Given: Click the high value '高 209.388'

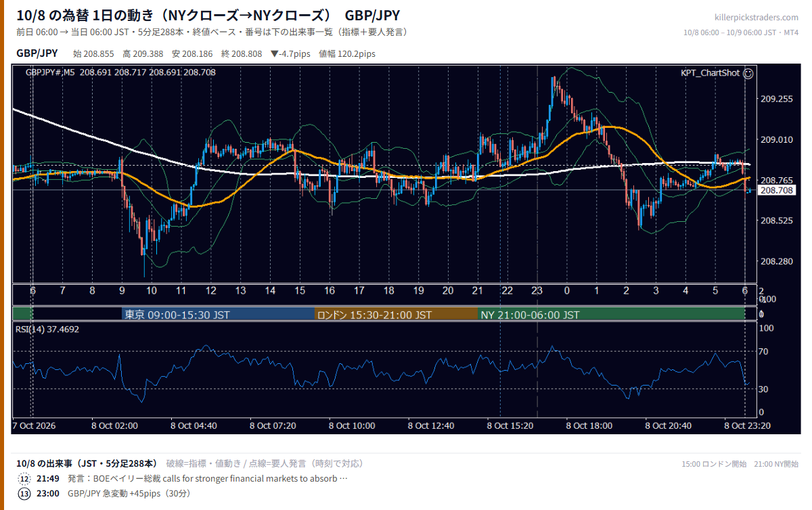Looking at the screenshot, I should pyautogui.click(x=144, y=53).
